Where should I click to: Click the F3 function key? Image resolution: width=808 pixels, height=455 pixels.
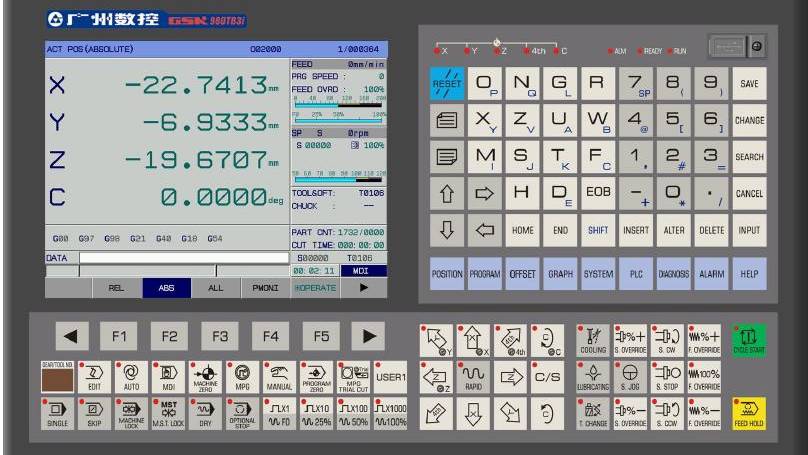click(220, 336)
